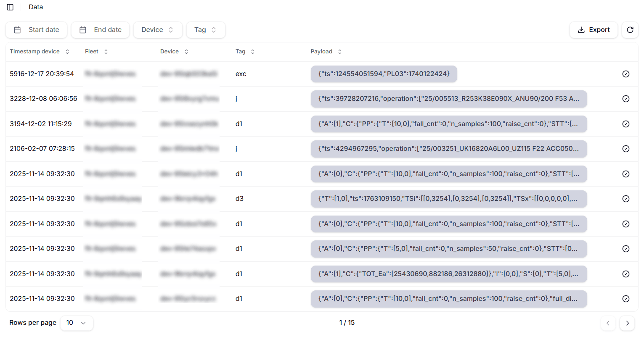Open the Tag filter dropdown
644x337 pixels.
(205, 30)
